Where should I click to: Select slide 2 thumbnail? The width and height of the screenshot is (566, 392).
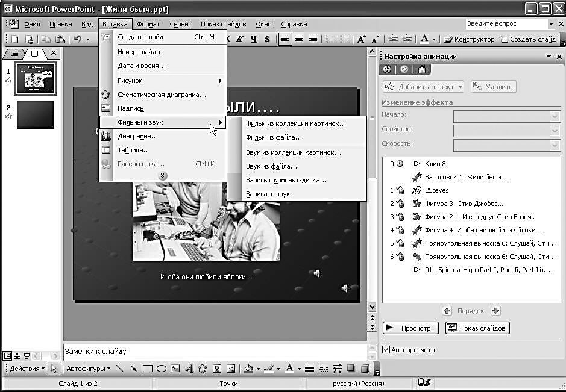[x=35, y=114]
